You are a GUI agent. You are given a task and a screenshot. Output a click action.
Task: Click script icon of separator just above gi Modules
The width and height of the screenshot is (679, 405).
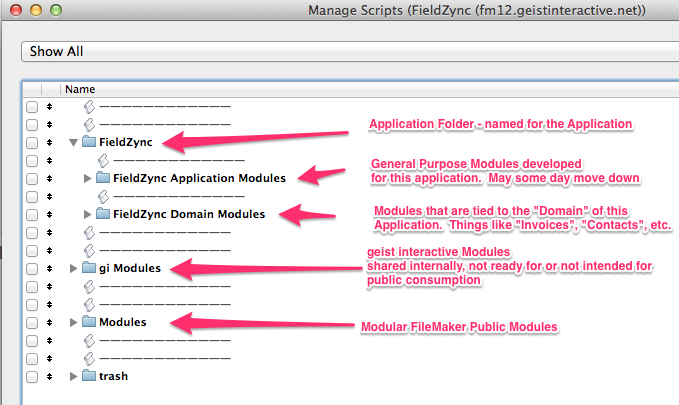tap(89, 250)
